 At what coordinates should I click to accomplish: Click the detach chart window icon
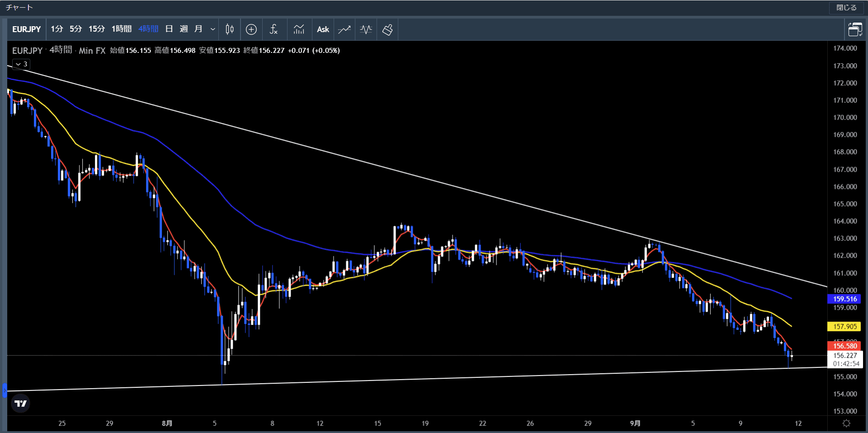point(855,29)
